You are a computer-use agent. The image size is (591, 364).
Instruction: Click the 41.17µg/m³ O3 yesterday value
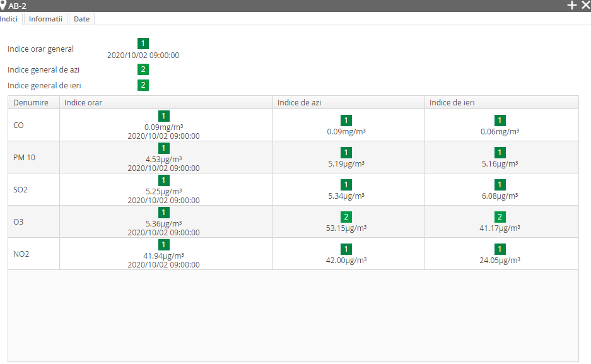(x=500, y=228)
